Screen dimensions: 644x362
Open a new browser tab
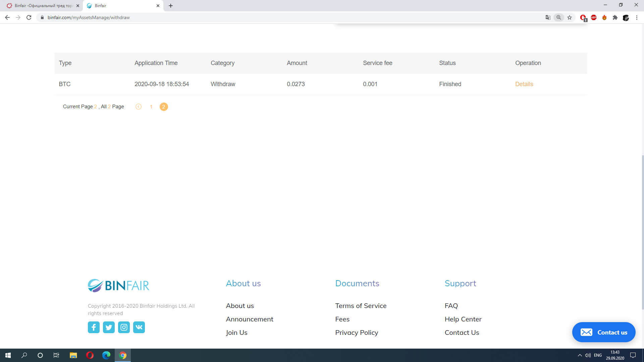coord(171,6)
